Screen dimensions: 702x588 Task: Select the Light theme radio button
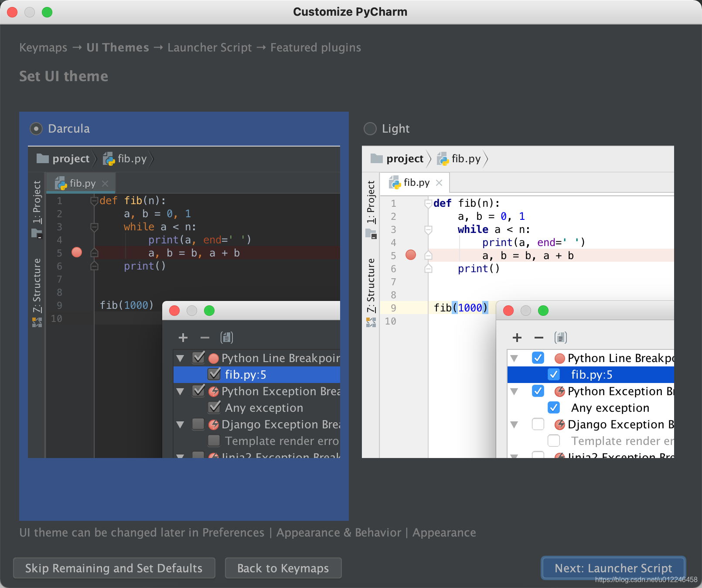[x=370, y=128]
